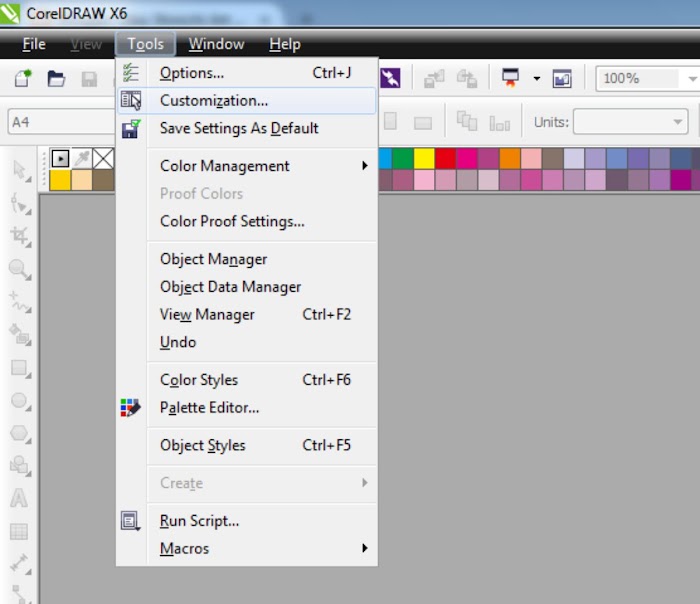700x604 pixels.
Task: Open the zoom level 100% dropdown
Action: (x=692, y=79)
